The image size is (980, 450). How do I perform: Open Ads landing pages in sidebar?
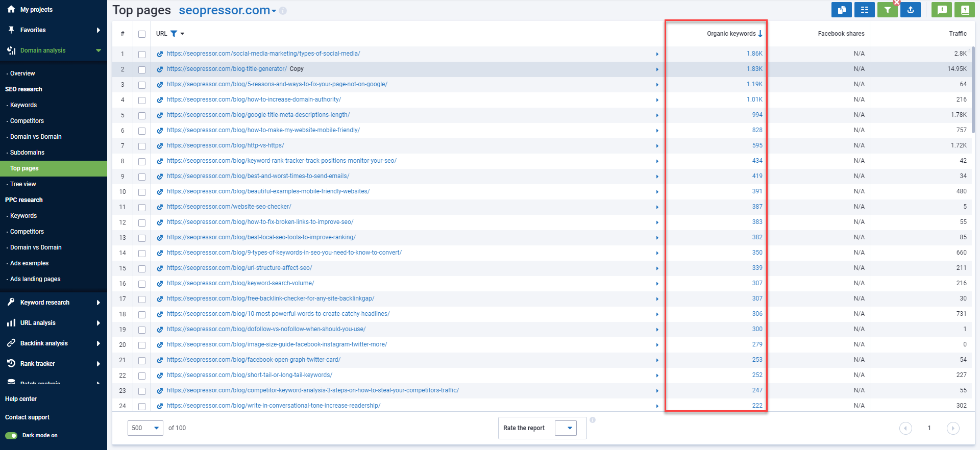35,279
